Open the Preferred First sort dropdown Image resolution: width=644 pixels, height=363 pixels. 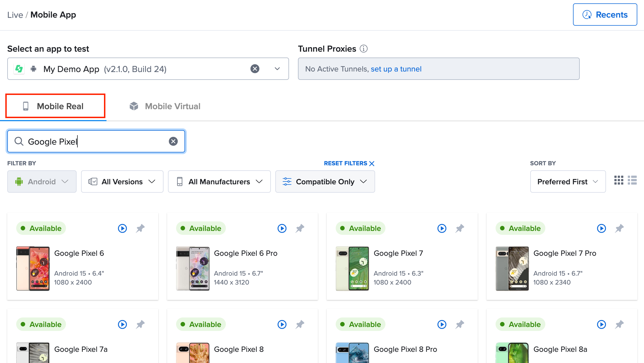click(x=568, y=181)
